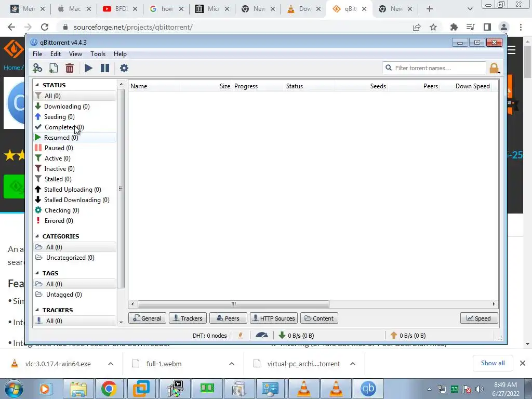The height and width of the screenshot is (399, 532).
Task: Switch to the HTTP Sources tab
Action: click(x=274, y=318)
